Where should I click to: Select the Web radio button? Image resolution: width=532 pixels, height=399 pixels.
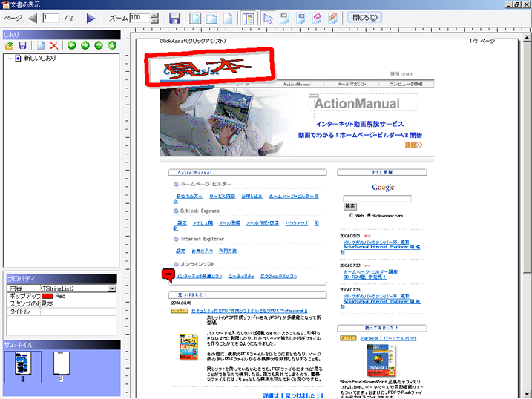click(352, 215)
